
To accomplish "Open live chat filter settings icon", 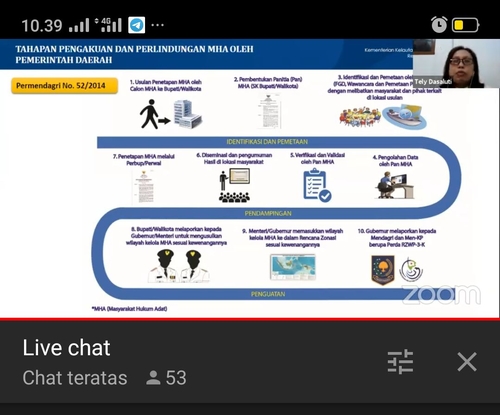I will click(x=400, y=362).
